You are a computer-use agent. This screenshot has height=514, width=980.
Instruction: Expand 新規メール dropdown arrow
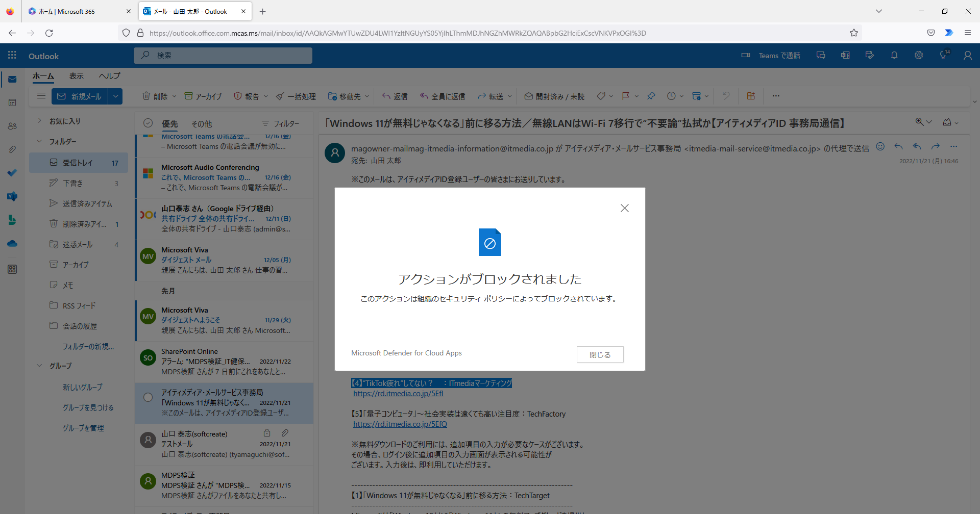click(x=115, y=96)
